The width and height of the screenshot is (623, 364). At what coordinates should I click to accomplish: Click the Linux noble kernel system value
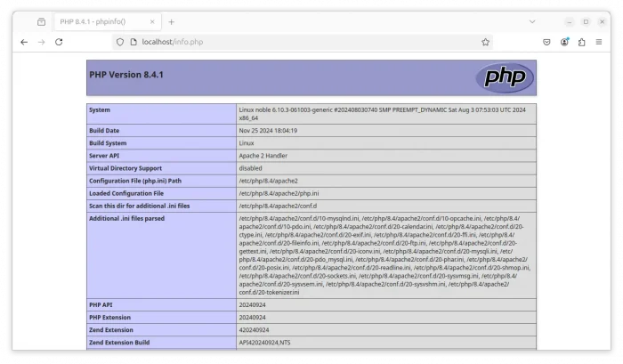pyautogui.click(x=382, y=114)
